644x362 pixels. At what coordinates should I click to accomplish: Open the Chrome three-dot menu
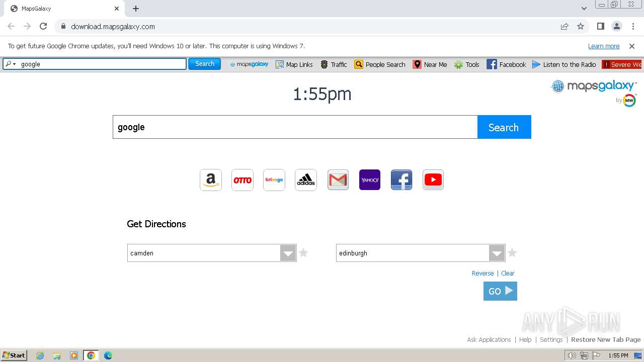tap(633, 26)
